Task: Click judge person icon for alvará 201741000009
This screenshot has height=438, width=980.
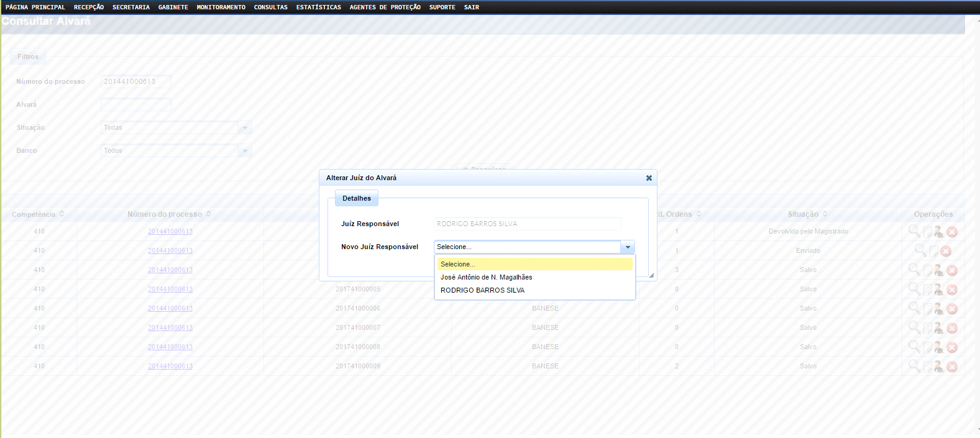Action: tap(939, 367)
